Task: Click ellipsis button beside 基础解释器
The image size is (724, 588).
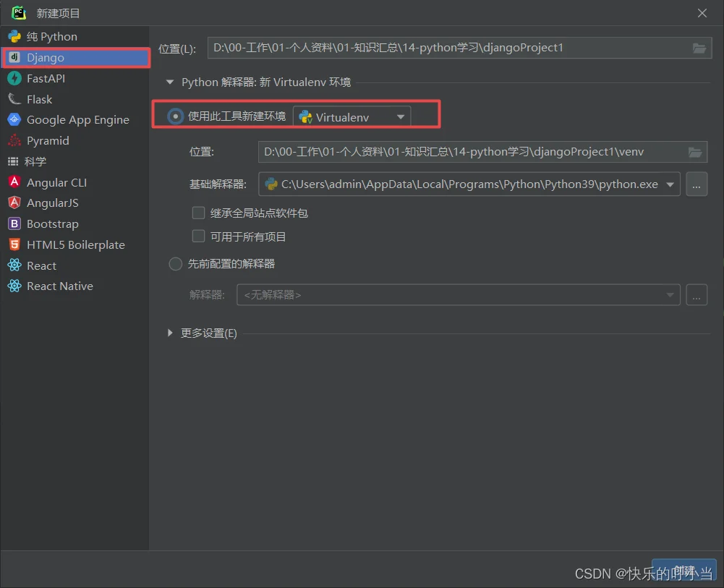Action: (x=697, y=184)
